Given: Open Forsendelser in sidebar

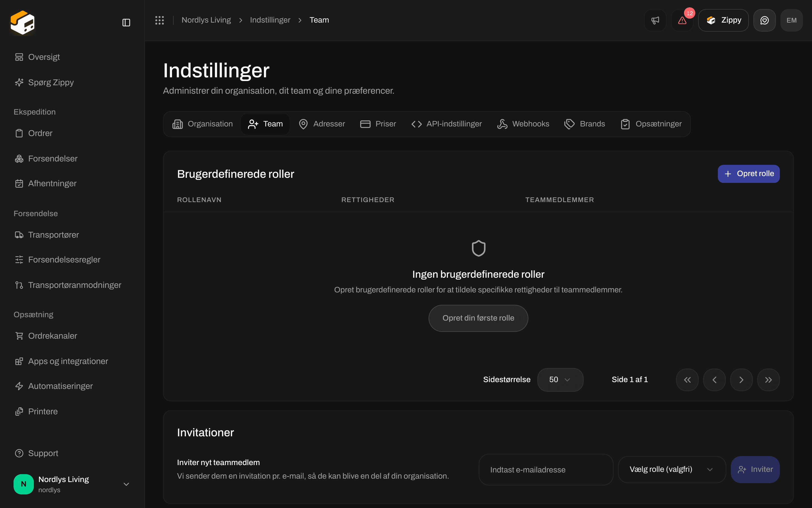Looking at the screenshot, I should (x=72, y=159).
